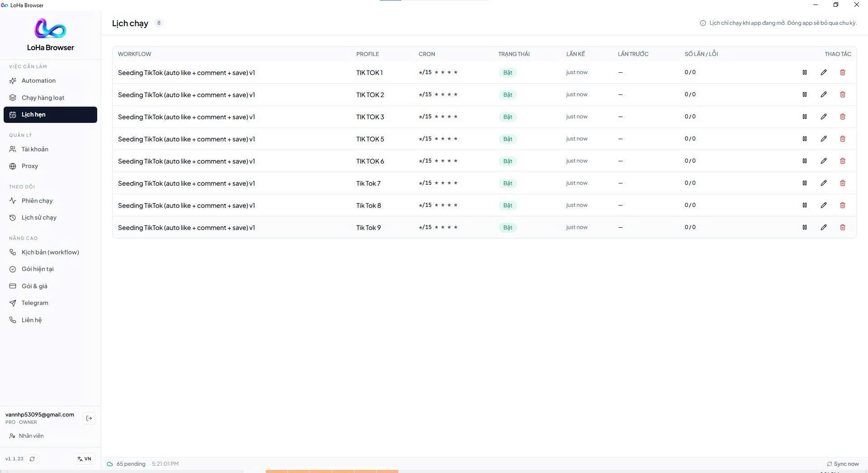868x473 pixels.
Task: Pause the TIK TOK 6 schedule
Action: click(x=805, y=161)
